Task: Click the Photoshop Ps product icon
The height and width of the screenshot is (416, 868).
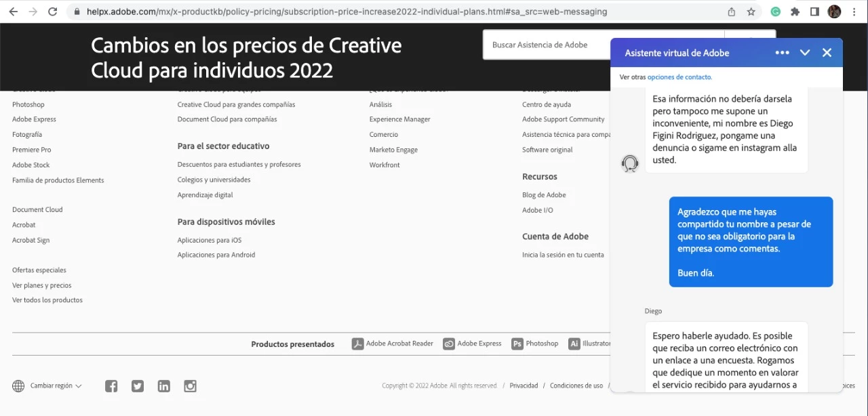Action: pos(517,344)
